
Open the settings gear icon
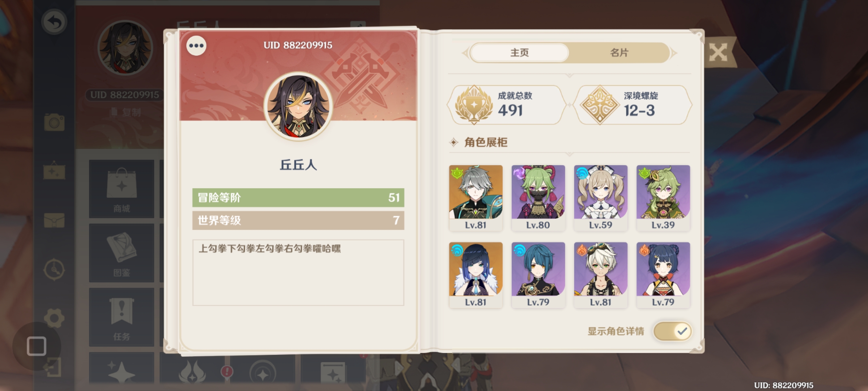[x=54, y=318]
